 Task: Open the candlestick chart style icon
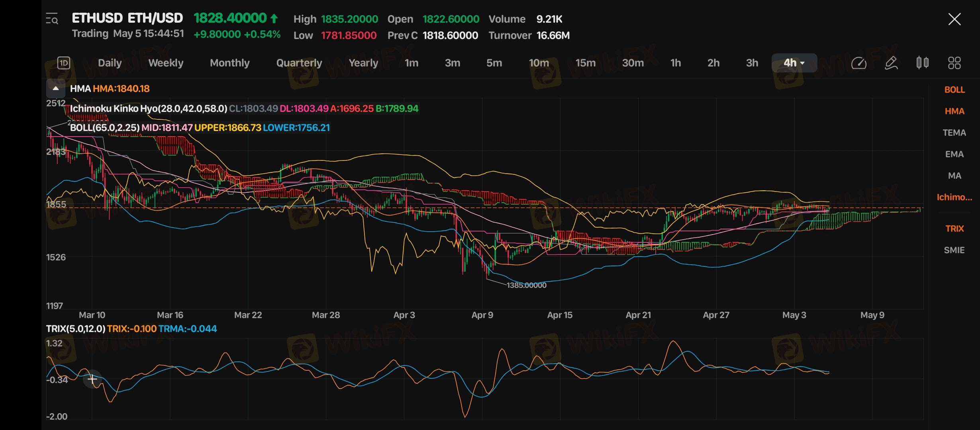[x=922, y=63]
